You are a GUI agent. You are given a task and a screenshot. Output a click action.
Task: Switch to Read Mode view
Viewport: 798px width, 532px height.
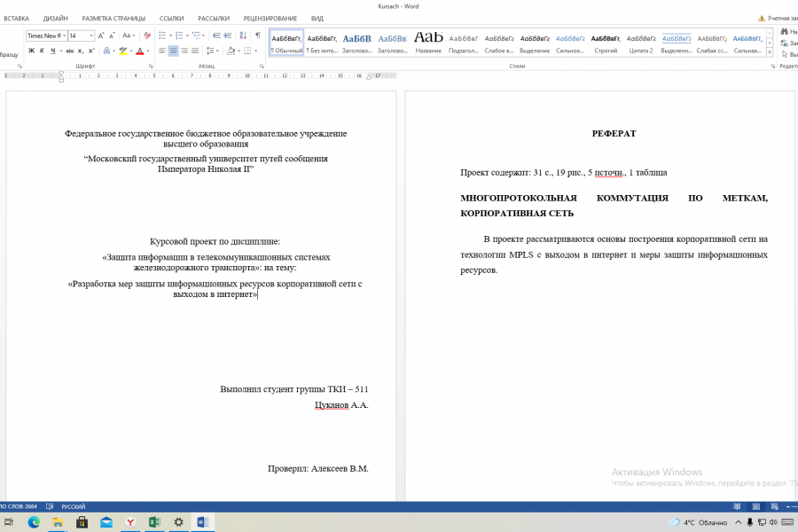tap(737, 506)
